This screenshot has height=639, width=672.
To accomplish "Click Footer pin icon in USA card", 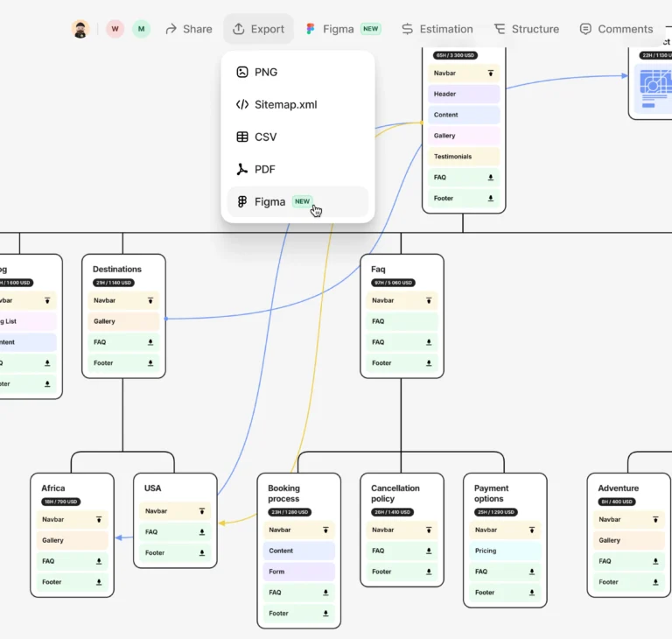I will 202,553.
